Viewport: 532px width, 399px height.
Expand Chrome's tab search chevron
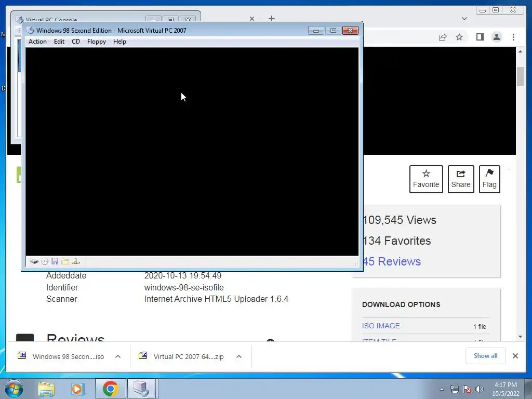(464, 19)
